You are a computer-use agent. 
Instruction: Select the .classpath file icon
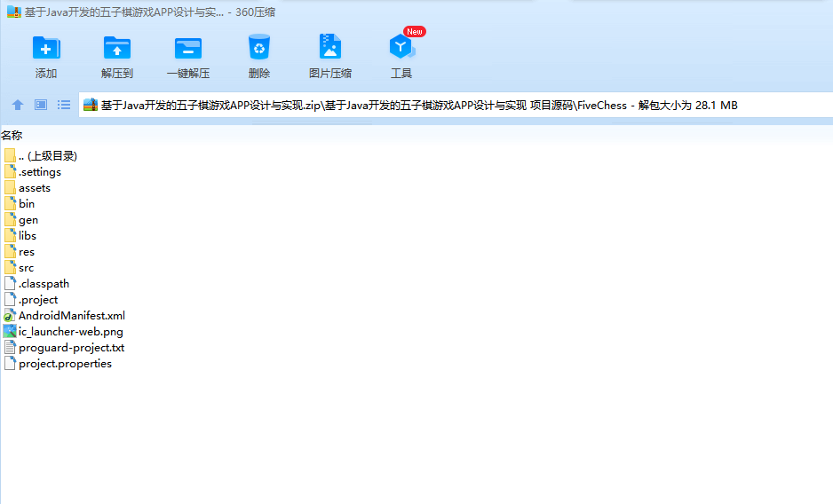click(x=10, y=283)
